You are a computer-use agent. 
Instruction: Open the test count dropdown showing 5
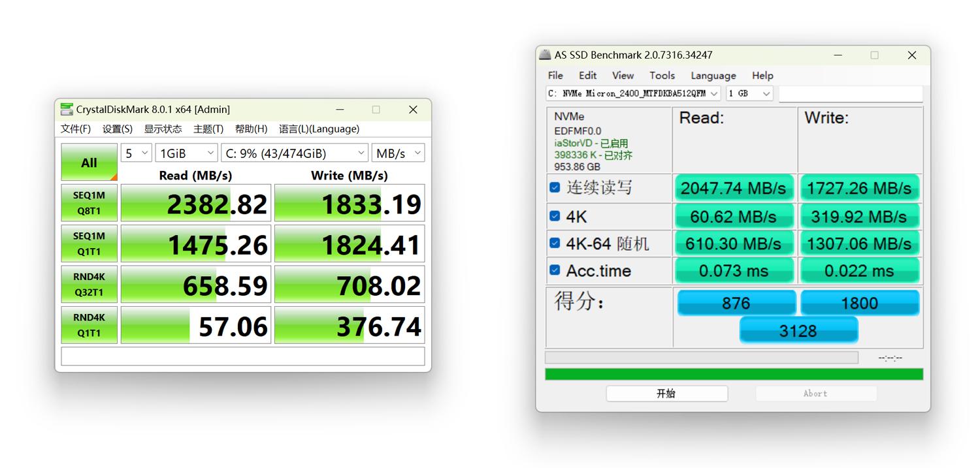click(137, 153)
